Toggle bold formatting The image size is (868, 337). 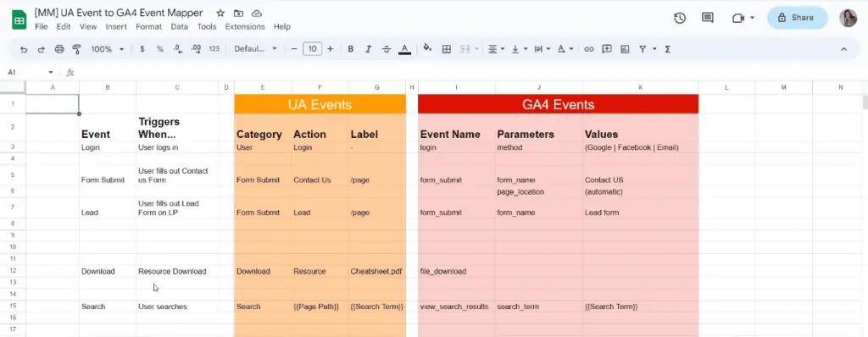click(x=350, y=49)
